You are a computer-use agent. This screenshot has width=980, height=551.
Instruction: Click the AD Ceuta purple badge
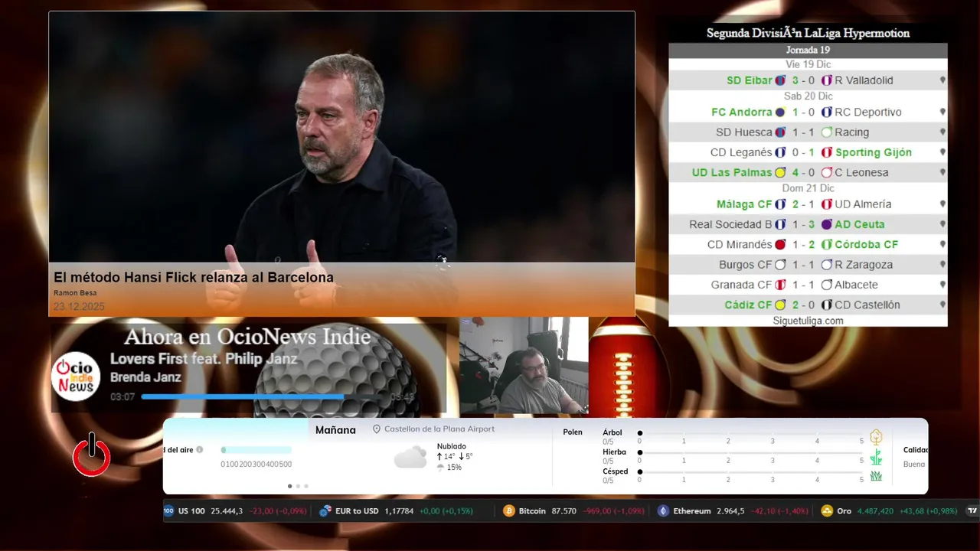coord(827,224)
